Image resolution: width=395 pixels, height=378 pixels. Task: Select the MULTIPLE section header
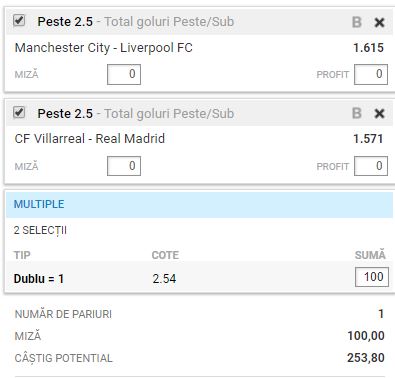(199, 204)
